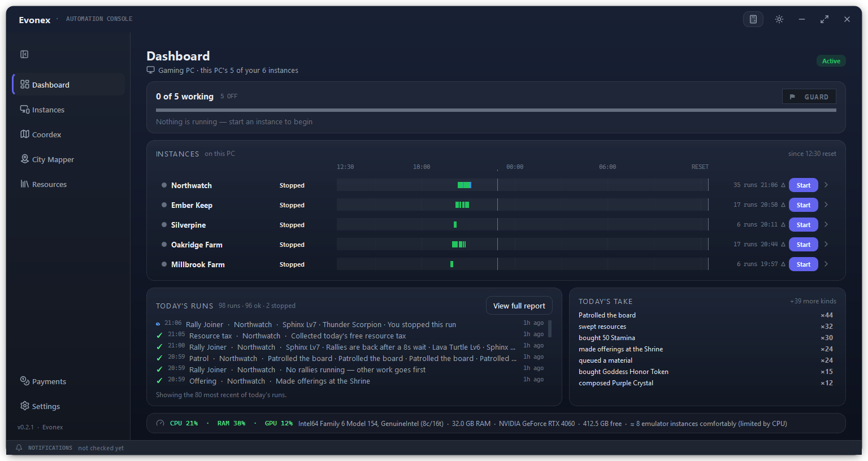The width and height of the screenshot is (868, 461).
Task: Click the Coordex map icon in sidebar
Action: tap(25, 134)
